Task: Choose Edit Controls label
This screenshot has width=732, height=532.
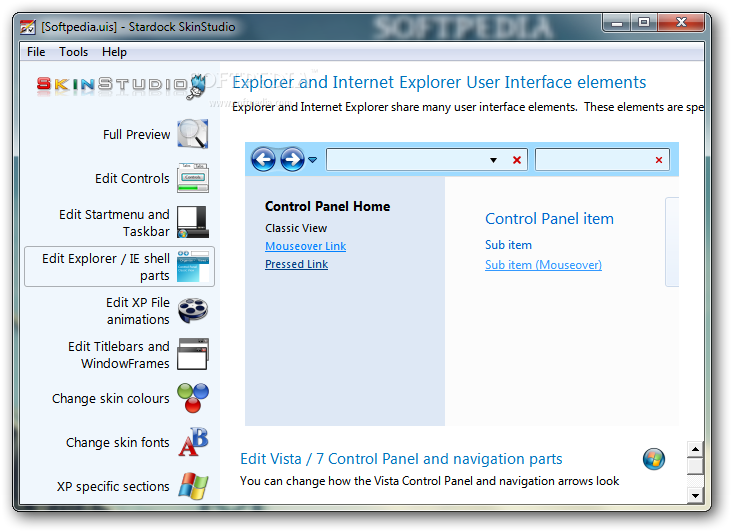Action: click(x=132, y=178)
